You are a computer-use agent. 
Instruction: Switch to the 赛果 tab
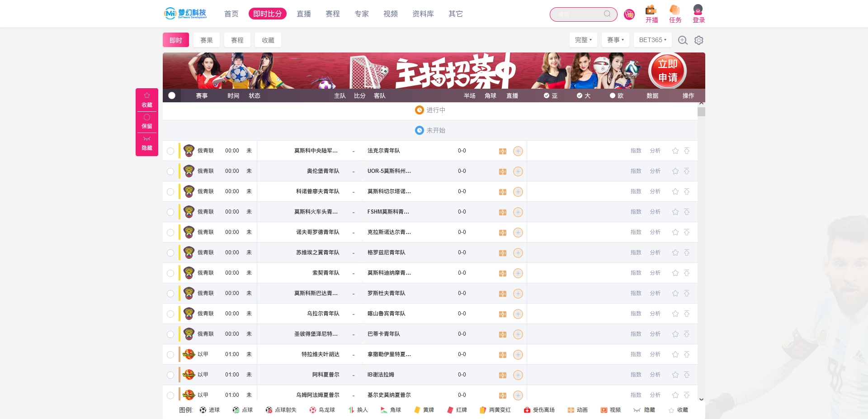pyautogui.click(x=207, y=40)
